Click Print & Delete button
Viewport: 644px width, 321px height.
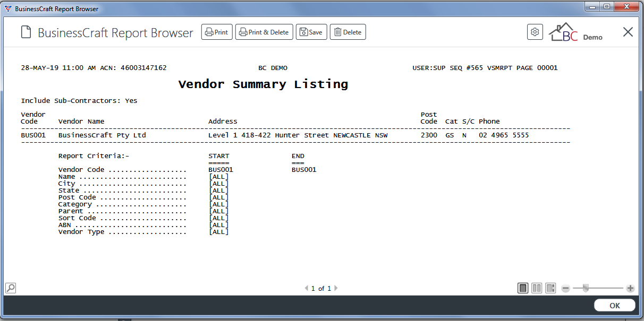coord(264,32)
